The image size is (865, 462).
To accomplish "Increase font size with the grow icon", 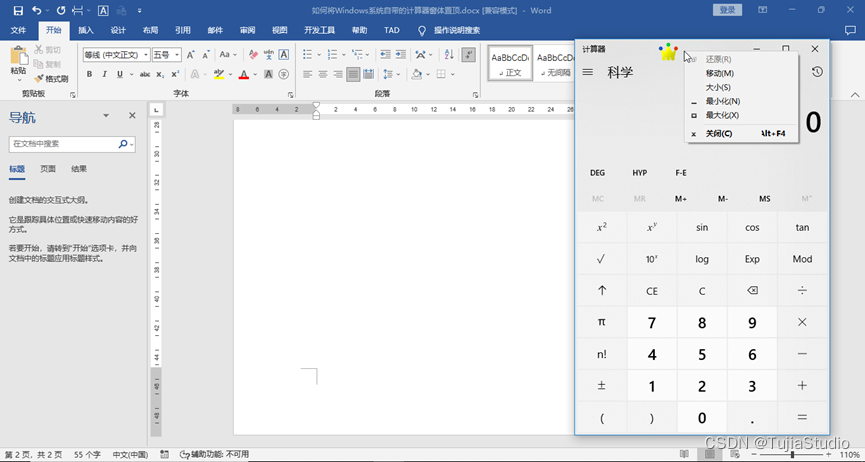I will [x=190, y=55].
